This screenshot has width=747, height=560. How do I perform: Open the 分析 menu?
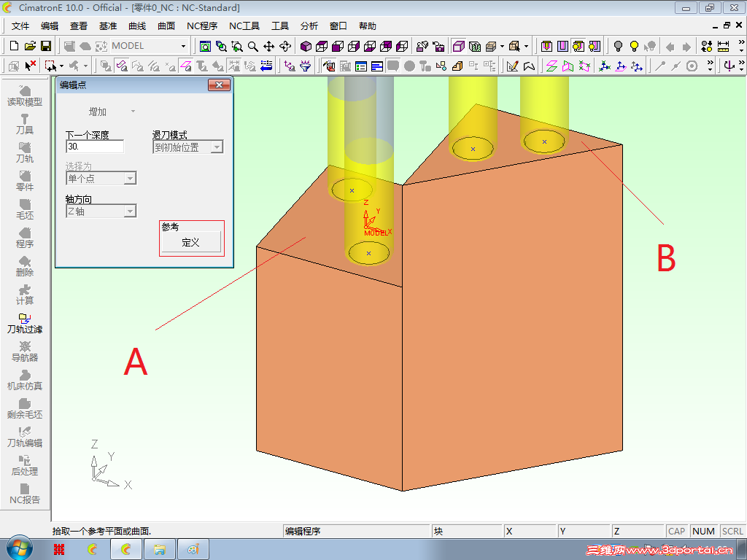309,26
